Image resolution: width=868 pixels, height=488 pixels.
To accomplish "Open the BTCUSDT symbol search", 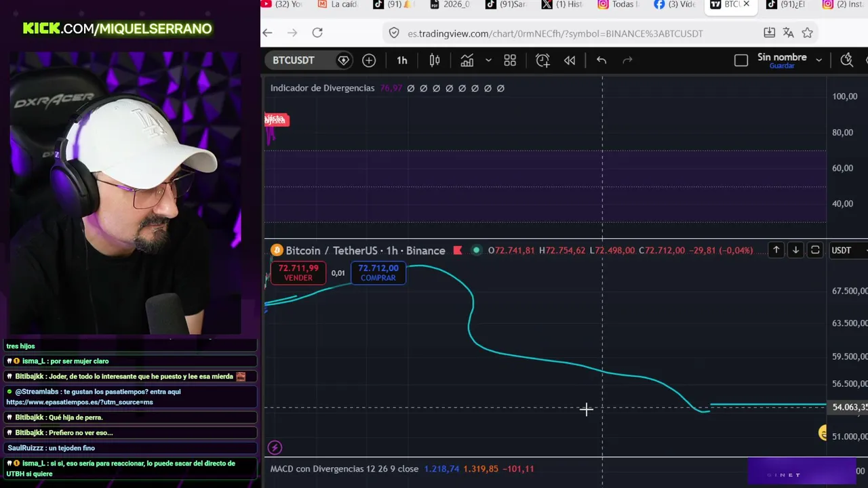I will pos(294,60).
